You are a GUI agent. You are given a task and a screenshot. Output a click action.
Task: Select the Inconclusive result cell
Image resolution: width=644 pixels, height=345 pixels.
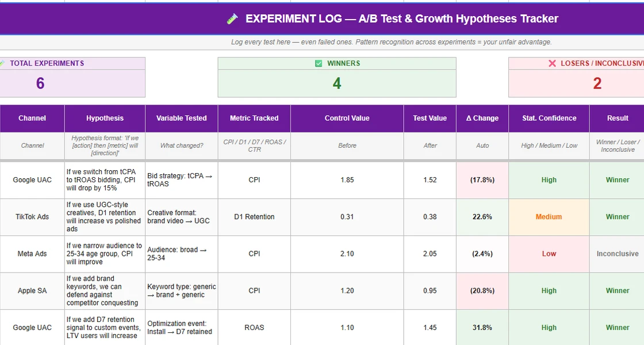(x=618, y=254)
